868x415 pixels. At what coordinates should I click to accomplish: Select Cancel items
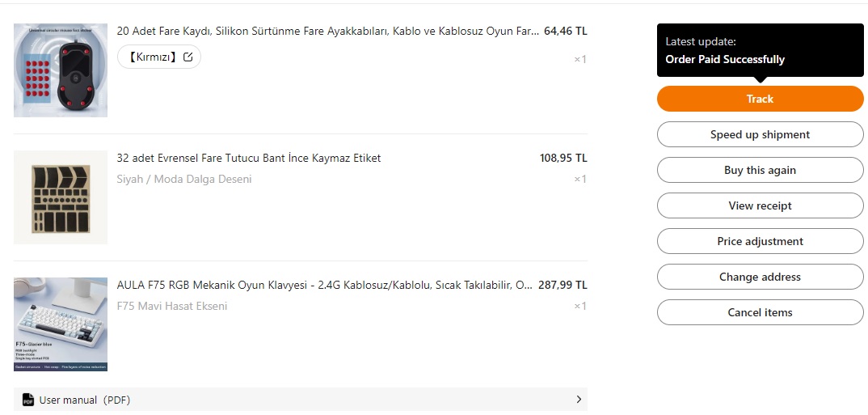760,312
